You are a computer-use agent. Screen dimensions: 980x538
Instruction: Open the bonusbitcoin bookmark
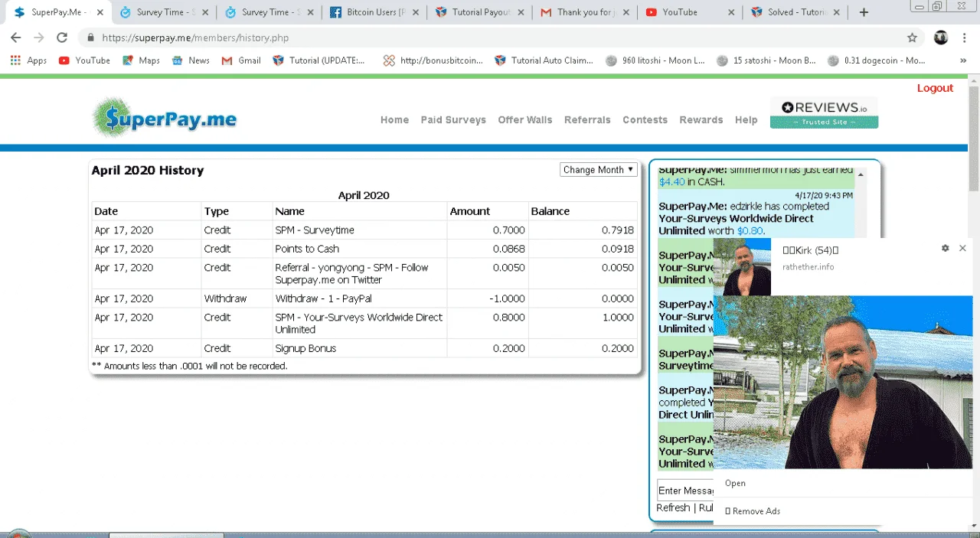tap(433, 60)
